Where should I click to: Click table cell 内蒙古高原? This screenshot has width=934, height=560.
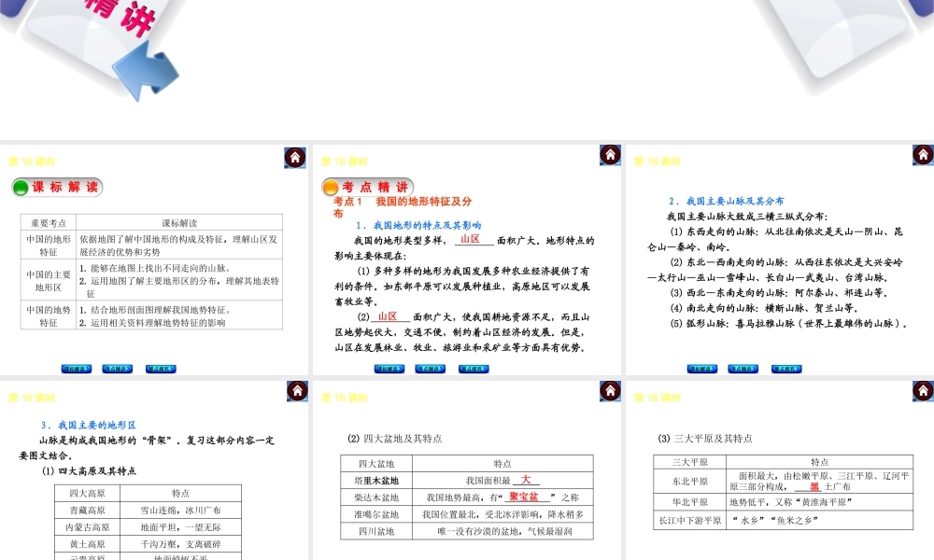(87, 527)
